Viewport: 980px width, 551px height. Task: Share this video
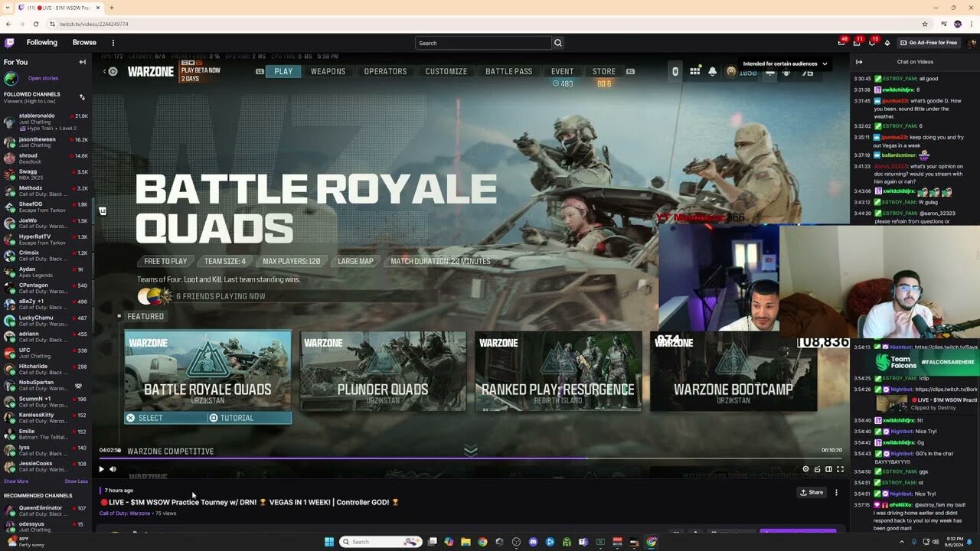(x=812, y=493)
